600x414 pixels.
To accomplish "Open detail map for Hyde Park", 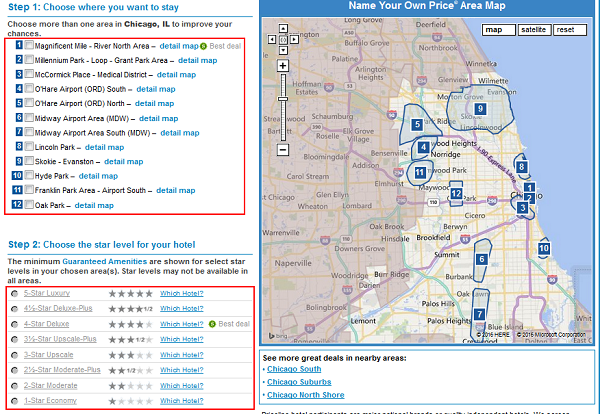I will click(98, 176).
